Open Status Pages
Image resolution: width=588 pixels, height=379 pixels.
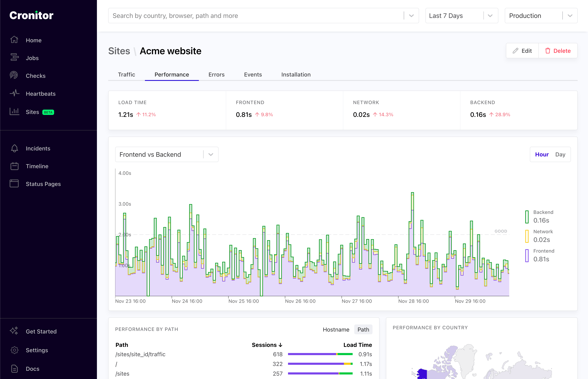tap(43, 184)
